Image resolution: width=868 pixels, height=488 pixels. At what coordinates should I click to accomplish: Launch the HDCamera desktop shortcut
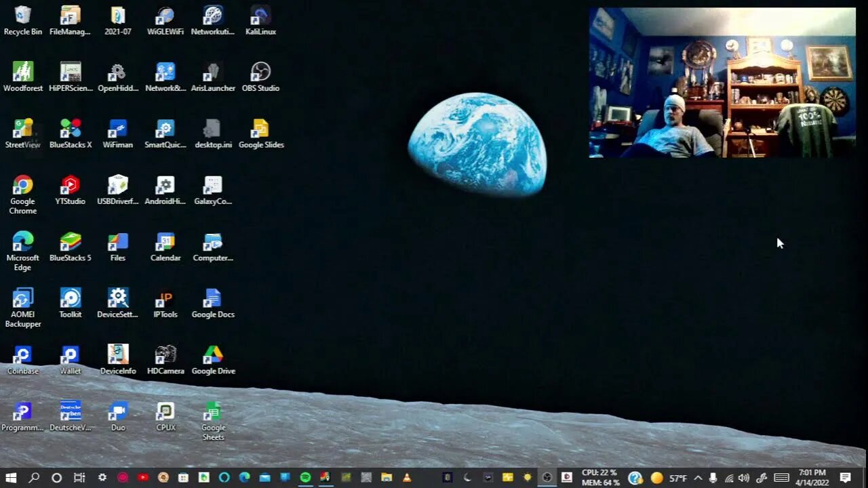point(165,360)
